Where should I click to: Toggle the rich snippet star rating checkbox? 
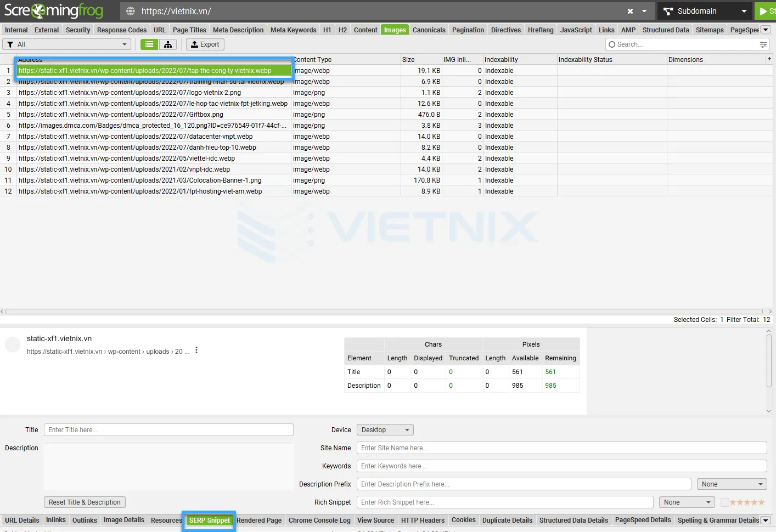coord(724,502)
